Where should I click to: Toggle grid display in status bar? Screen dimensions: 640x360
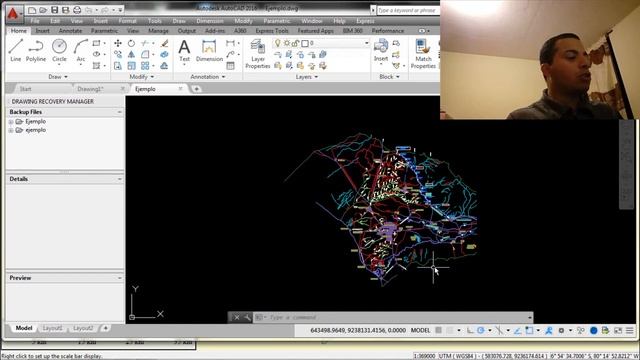coord(438,330)
